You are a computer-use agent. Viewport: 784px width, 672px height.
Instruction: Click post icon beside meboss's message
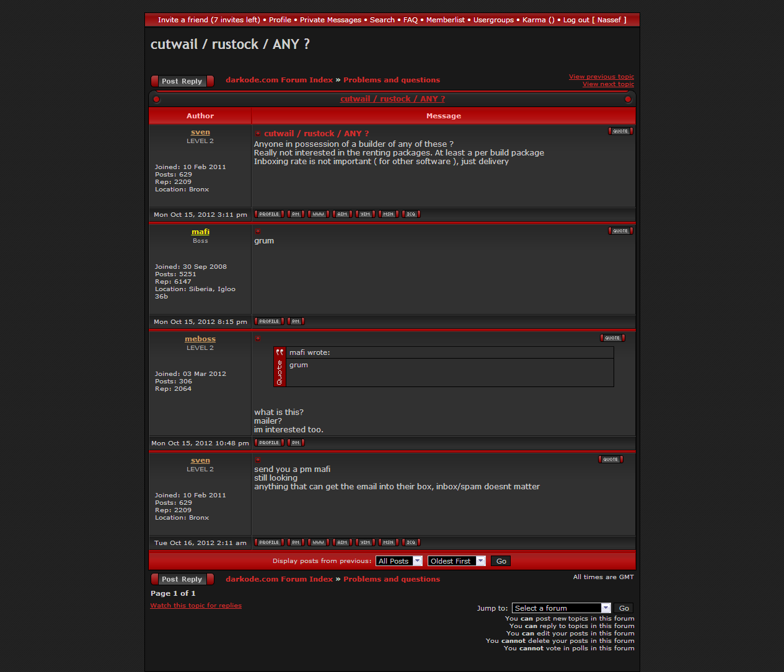click(x=258, y=338)
